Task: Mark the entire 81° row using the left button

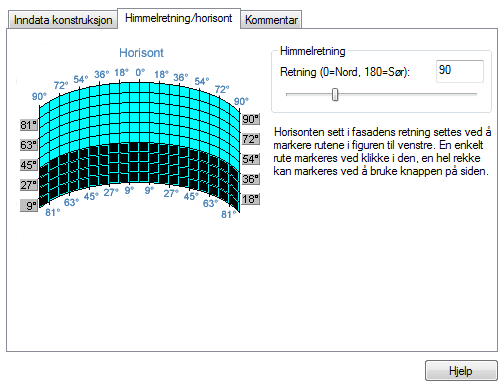Action: point(29,125)
